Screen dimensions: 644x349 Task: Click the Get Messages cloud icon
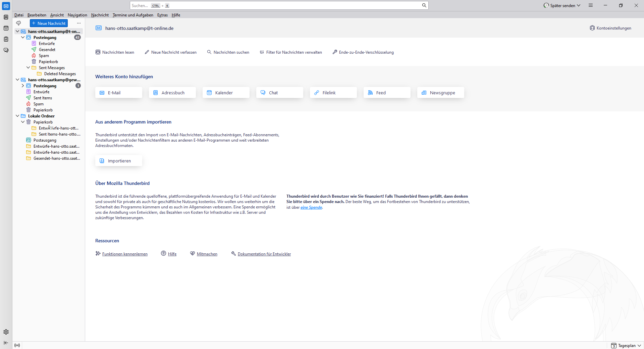pos(18,23)
